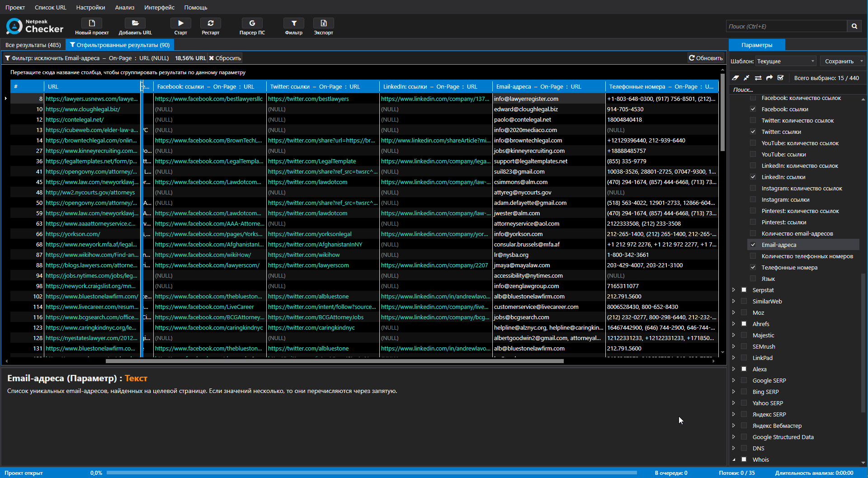The image size is (868, 478).
Task: Click the filter description funnel button
Action: [86, 58]
